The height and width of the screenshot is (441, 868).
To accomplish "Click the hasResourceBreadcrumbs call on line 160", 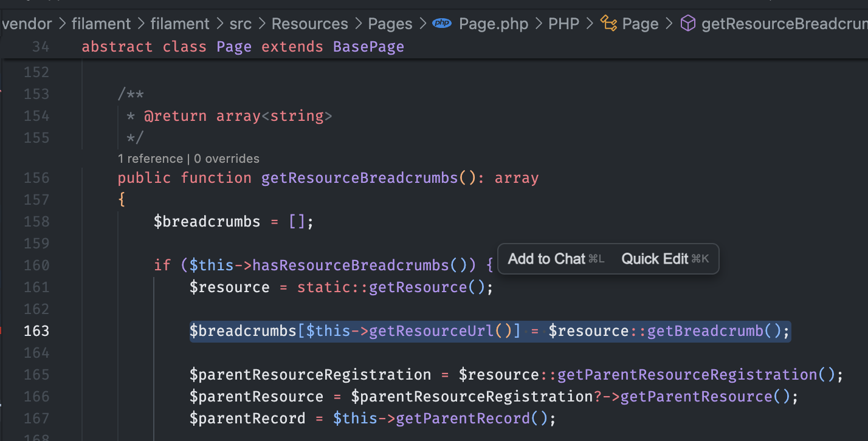I will (351, 265).
